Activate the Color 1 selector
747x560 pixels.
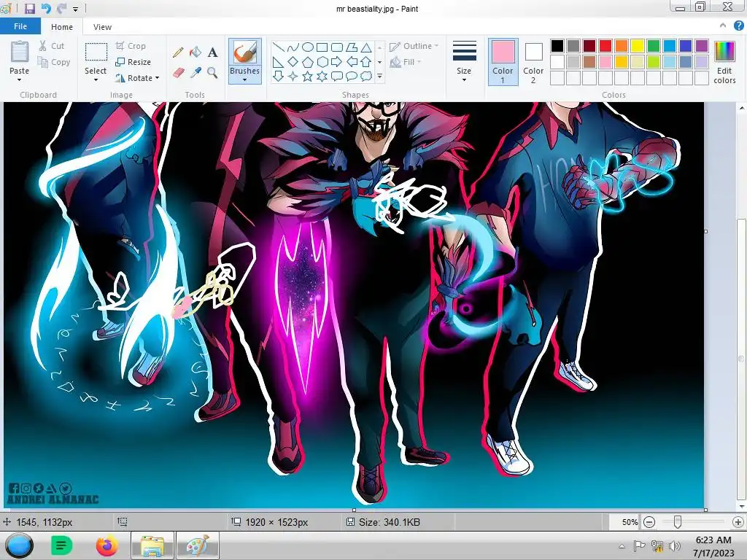pyautogui.click(x=503, y=62)
